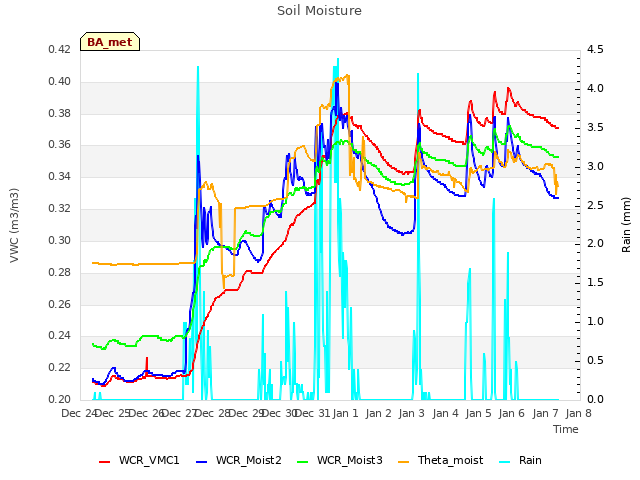
Task: Click the 2.5 rain axis value
Action: click(x=595, y=205)
